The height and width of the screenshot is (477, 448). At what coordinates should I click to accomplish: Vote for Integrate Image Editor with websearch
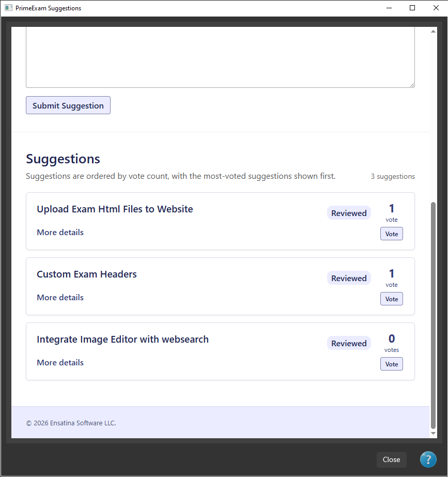click(392, 364)
